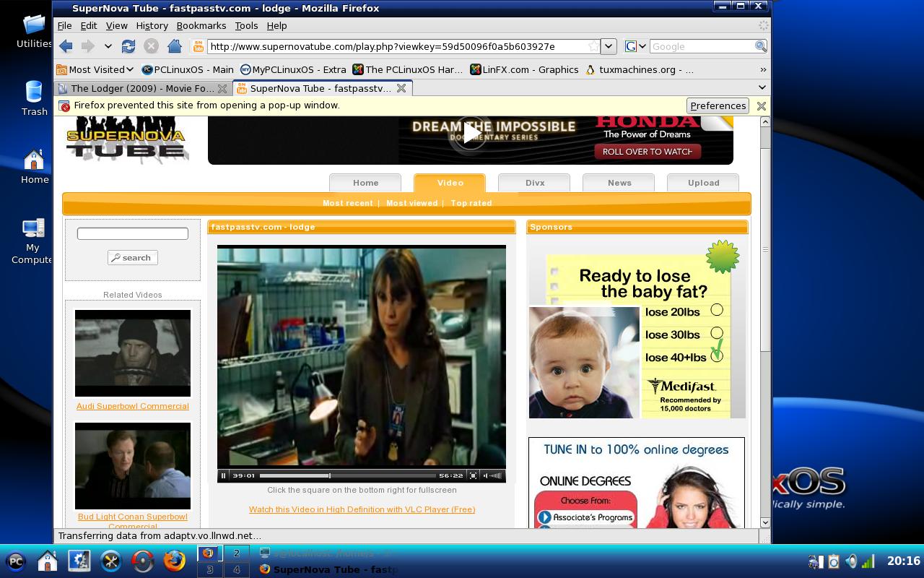This screenshot has width=924, height=578.
Task: Expand the URL bar history dropdown
Action: click(609, 46)
